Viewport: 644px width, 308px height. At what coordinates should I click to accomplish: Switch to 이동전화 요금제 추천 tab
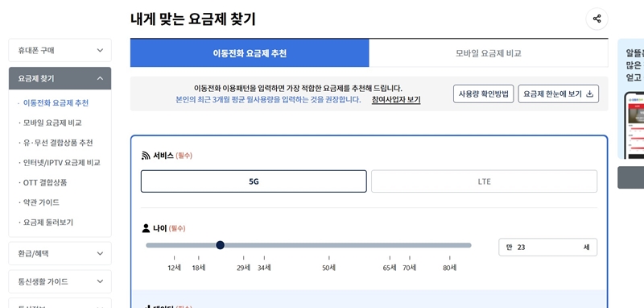click(250, 53)
